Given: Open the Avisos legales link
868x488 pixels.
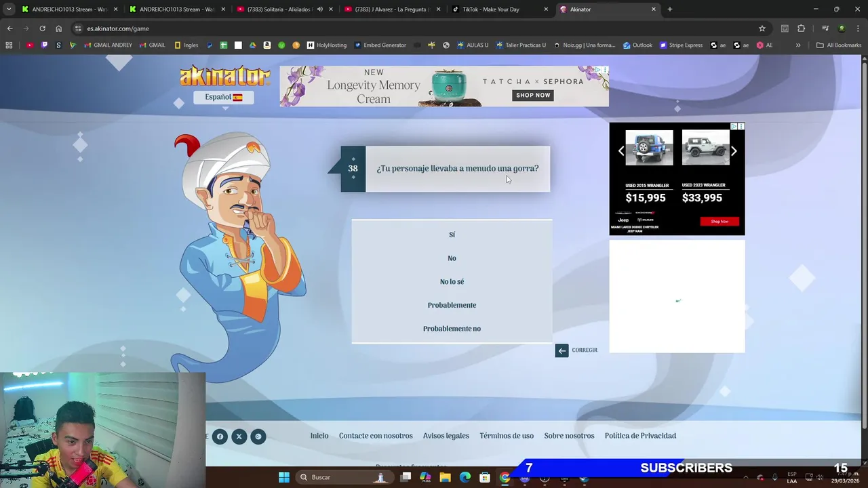Looking at the screenshot, I should click(446, 436).
